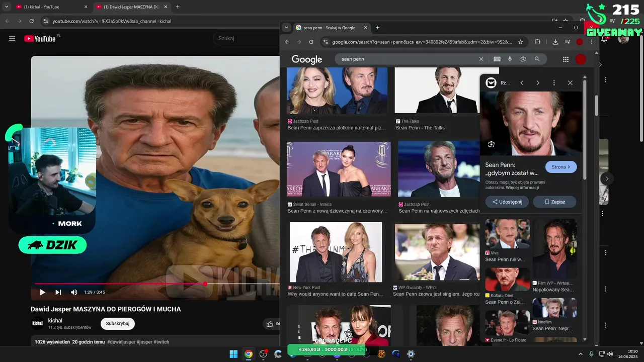The image size is (644, 362).
Task: Reload the Google search page
Action: click(311, 42)
